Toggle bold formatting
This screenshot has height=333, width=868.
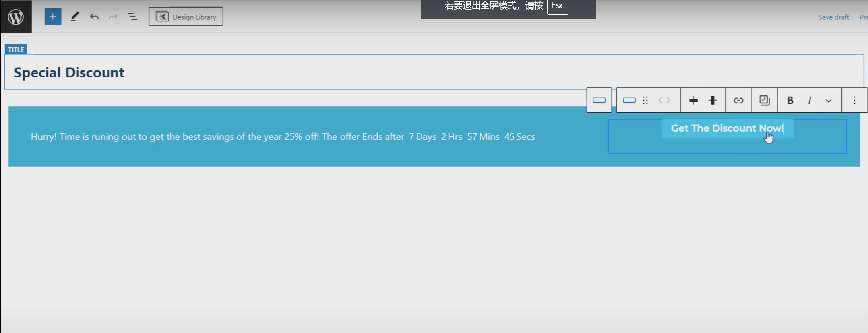pos(790,100)
